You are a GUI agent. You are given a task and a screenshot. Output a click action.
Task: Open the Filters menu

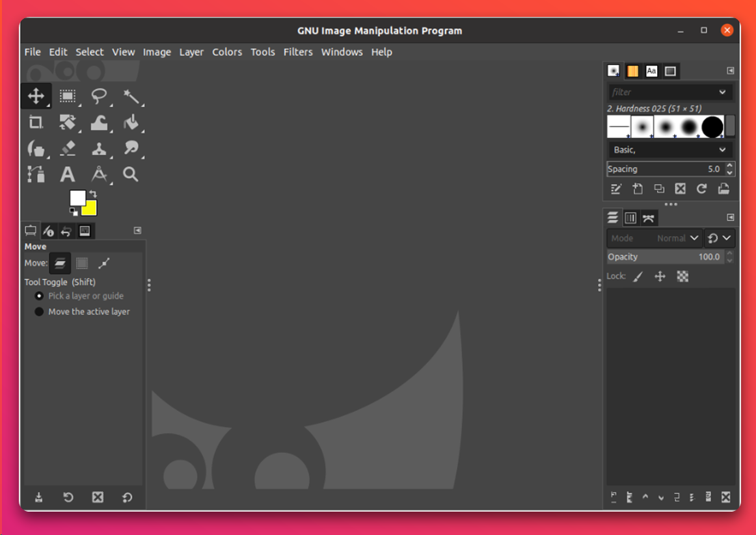coord(298,52)
